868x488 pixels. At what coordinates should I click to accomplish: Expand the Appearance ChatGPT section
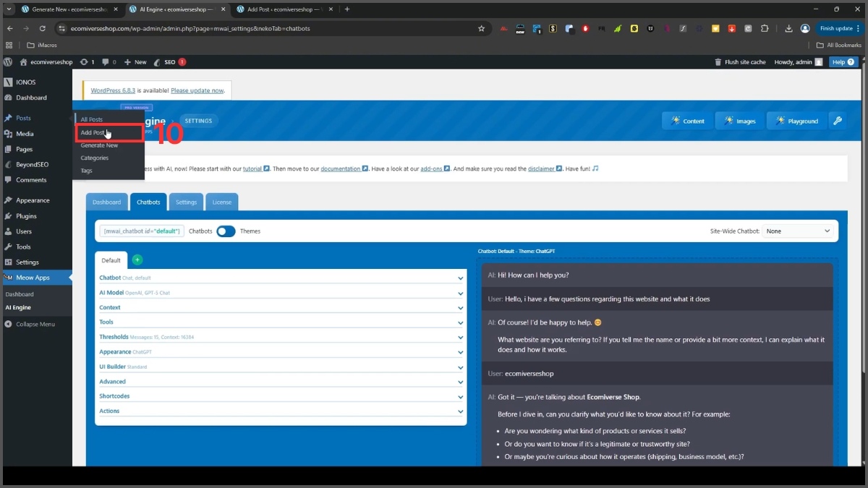pyautogui.click(x=281, y=352)
